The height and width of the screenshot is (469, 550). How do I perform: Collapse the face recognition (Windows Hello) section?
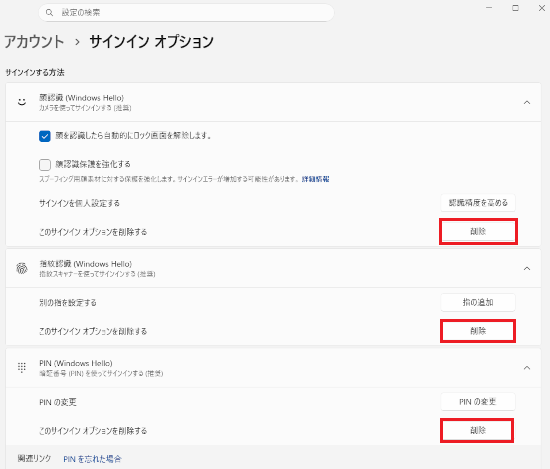[527, 102]
